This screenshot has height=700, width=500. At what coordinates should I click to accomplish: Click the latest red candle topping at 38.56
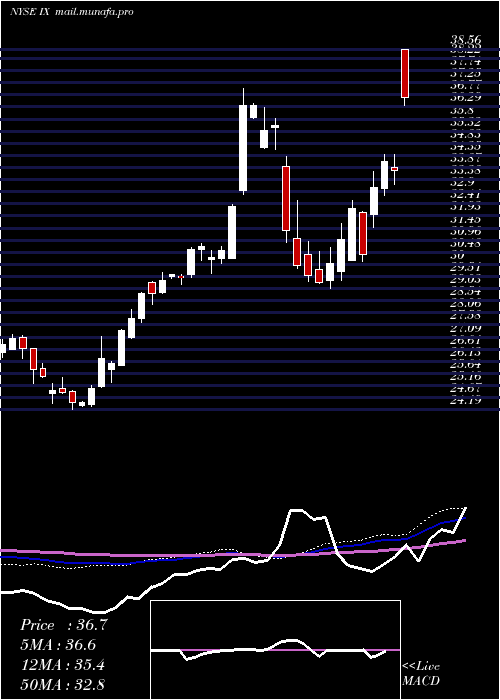pos(405,73)
